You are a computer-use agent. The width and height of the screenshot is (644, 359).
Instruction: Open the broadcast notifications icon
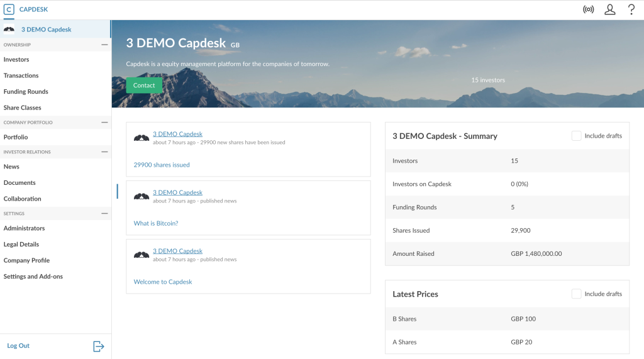[588, 9]
